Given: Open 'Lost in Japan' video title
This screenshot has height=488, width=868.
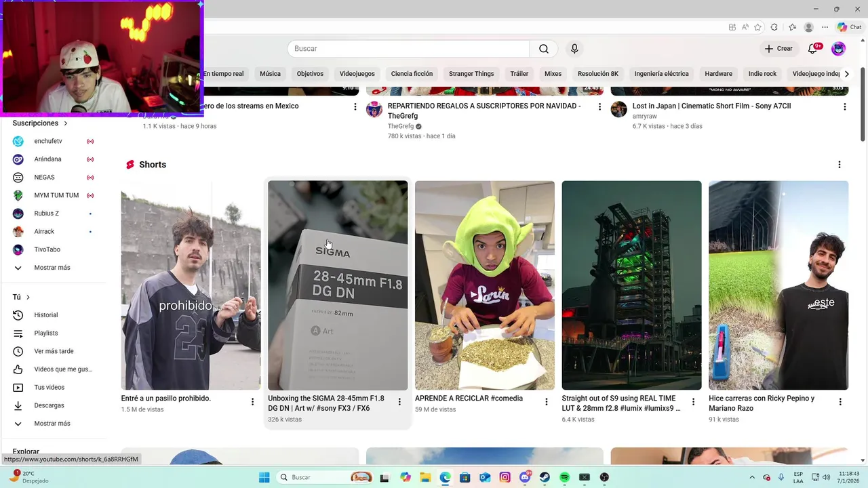Looking at the screenshot, I should (711, 106).
